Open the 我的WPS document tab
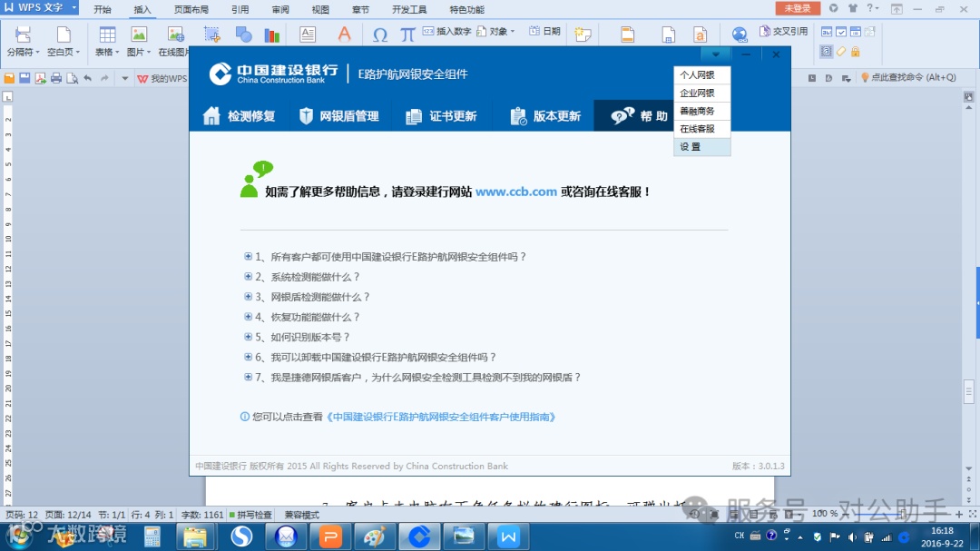980x551 pixels. [162, 79]
